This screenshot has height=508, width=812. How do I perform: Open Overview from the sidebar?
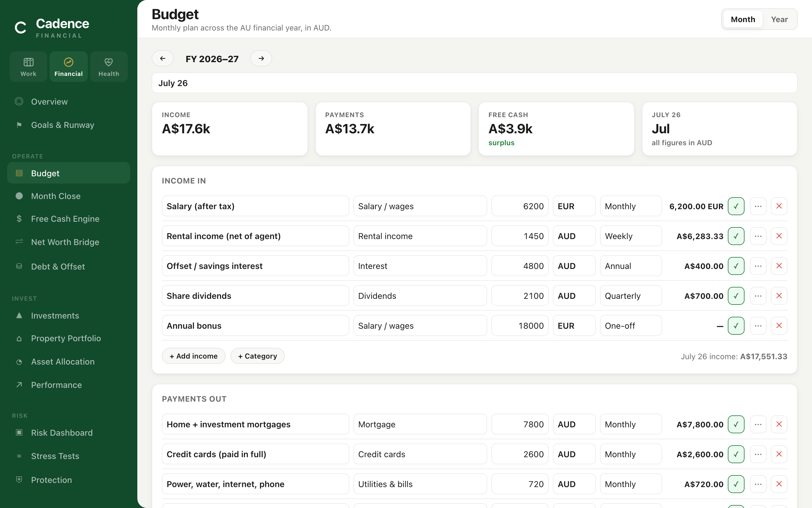click(x=68, y=102)
